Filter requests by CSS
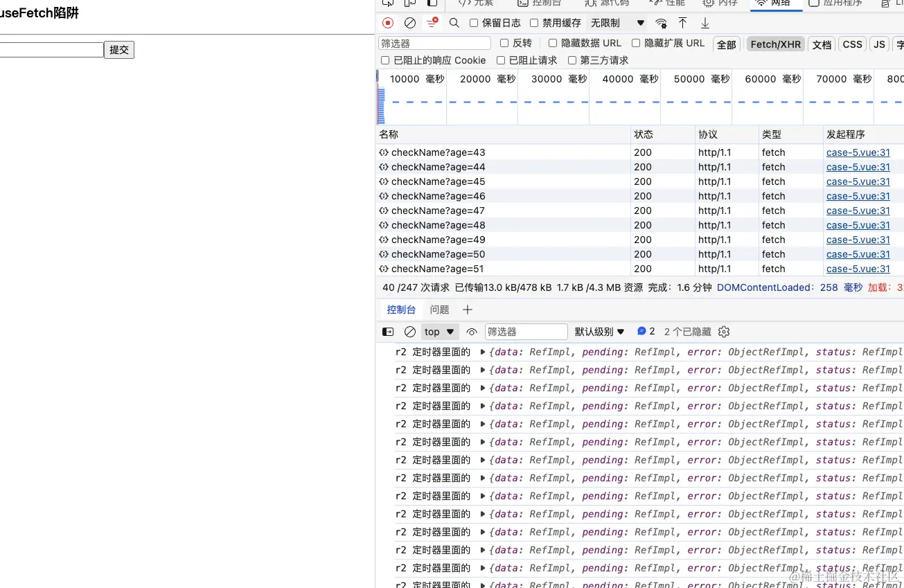Image resolution: width=904 pixels, height=588 pixels. click(853, 44)
